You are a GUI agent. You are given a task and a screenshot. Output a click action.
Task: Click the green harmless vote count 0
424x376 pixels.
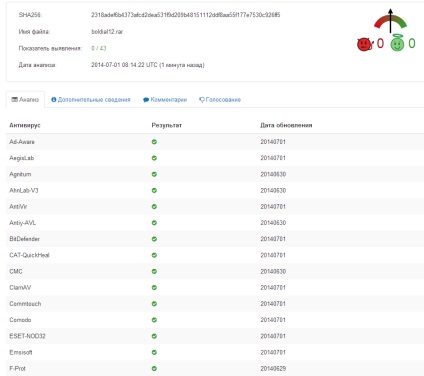(x=412, y=43)
